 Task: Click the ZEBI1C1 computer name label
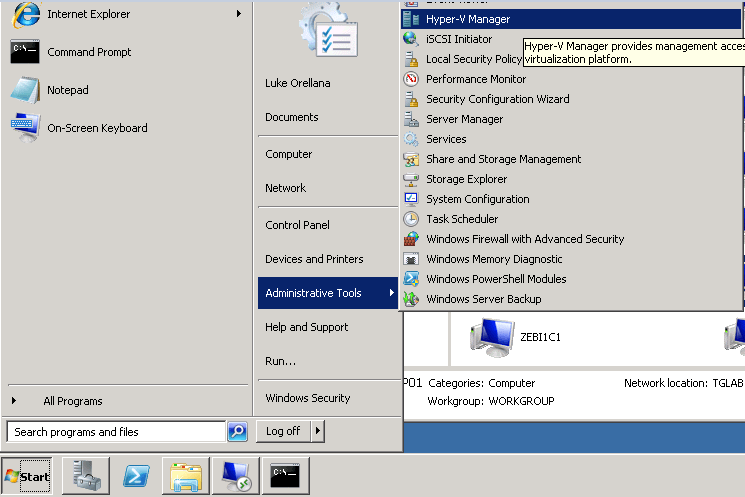(540, 337)
